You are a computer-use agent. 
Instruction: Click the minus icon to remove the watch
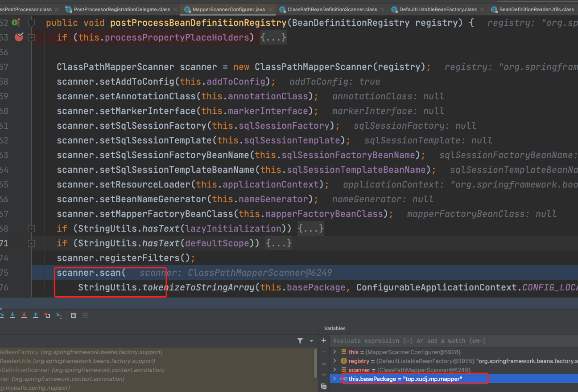(324, 353)
